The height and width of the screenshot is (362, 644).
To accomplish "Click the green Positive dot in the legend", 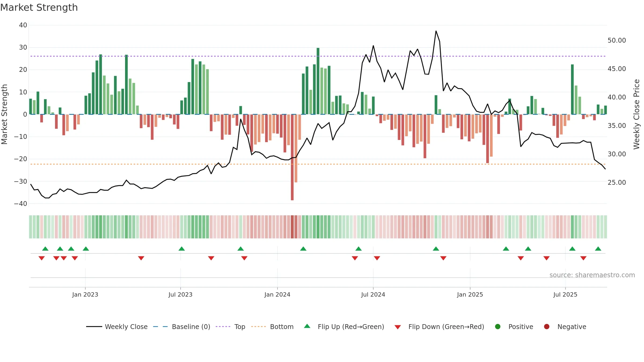I will 498,327.
